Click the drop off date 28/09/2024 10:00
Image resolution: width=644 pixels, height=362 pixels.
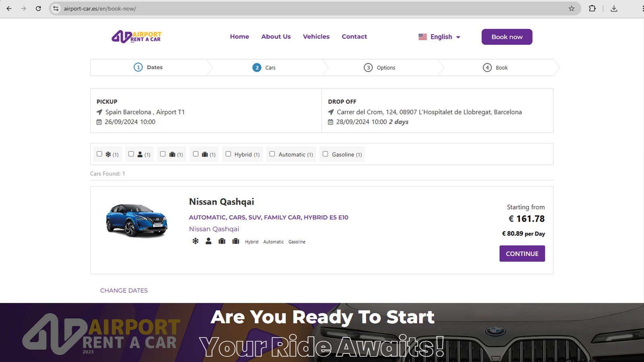pyautogui.click(x=361, y=122)
